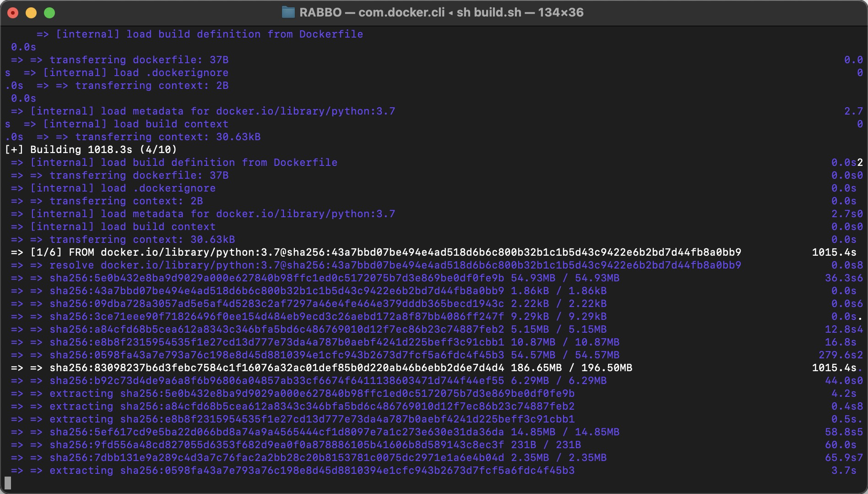Click the top 'load build definition from Dockerfile' line

(x=209, y=34)
